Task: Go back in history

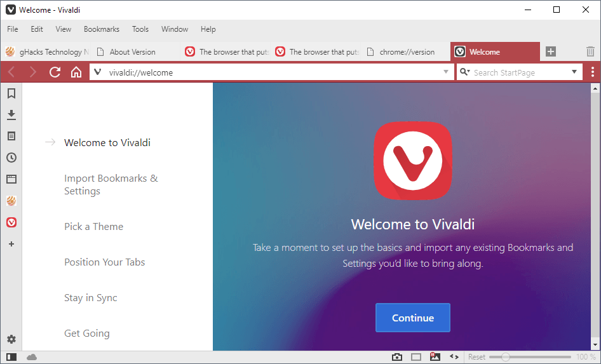Action: click(x=11, y=72)
